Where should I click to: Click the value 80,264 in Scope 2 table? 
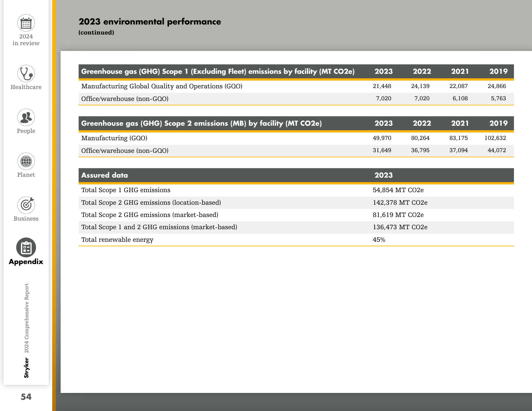pos(420,138)
